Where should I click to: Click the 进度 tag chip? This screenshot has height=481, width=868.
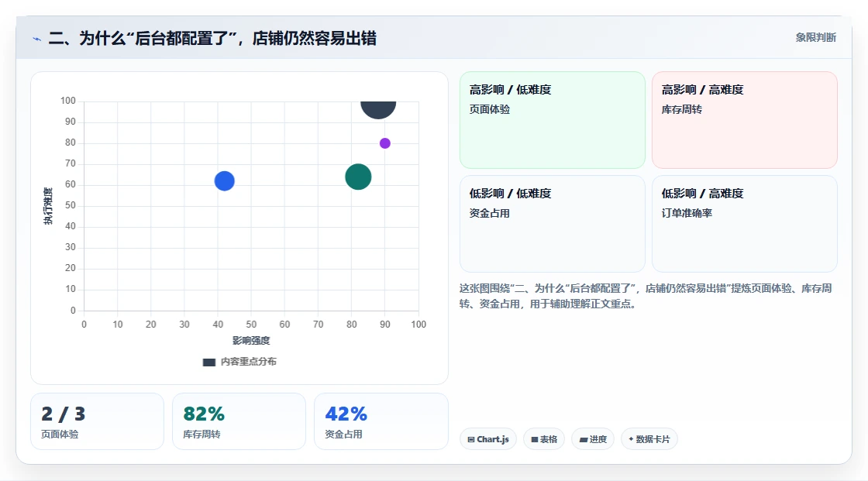click(593, 439)
